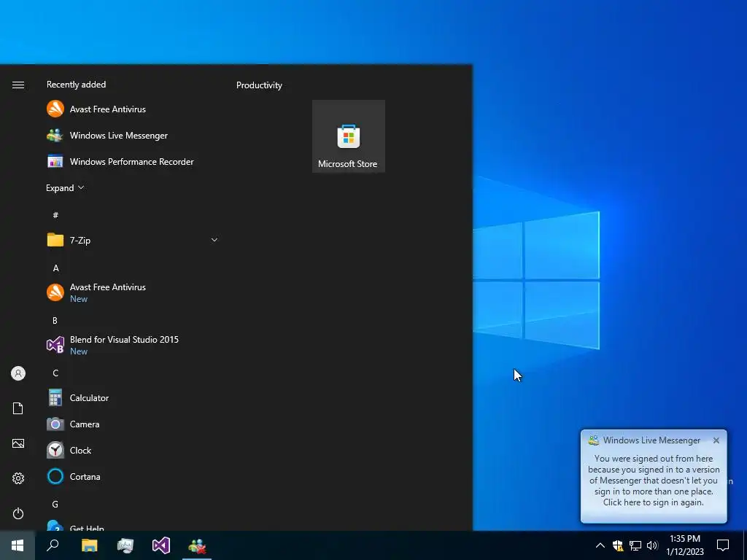Expand the Recently added list

coord(65,187)
